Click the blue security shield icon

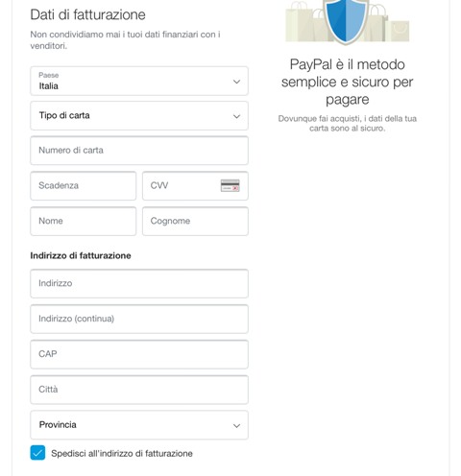click(346, 21)
